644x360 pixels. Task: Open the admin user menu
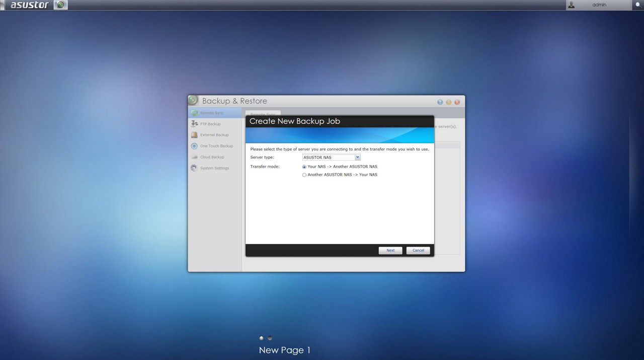pos(599,5)
